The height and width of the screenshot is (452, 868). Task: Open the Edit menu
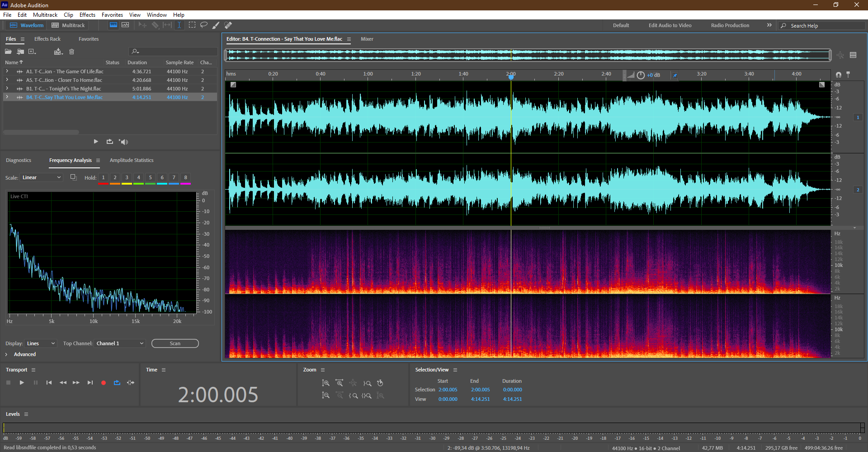(x=22, y=15)
